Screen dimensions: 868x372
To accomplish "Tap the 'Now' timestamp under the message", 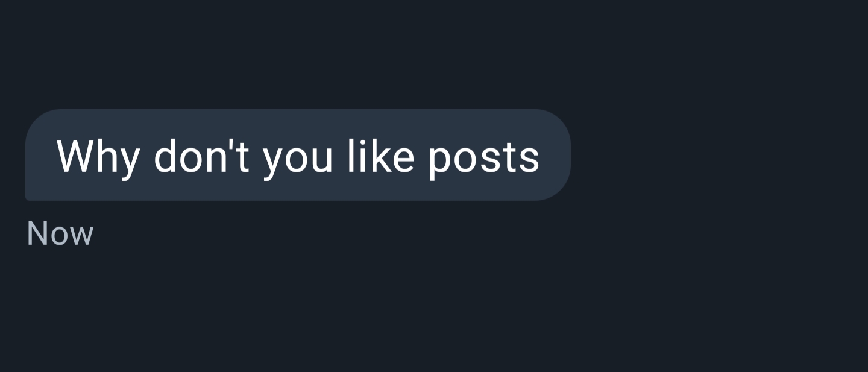I will click(x=60, y=234).
